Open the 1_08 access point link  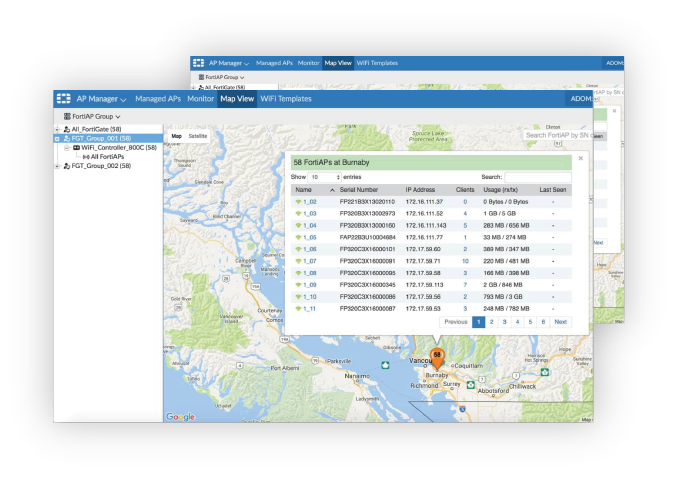pos(310,273)
